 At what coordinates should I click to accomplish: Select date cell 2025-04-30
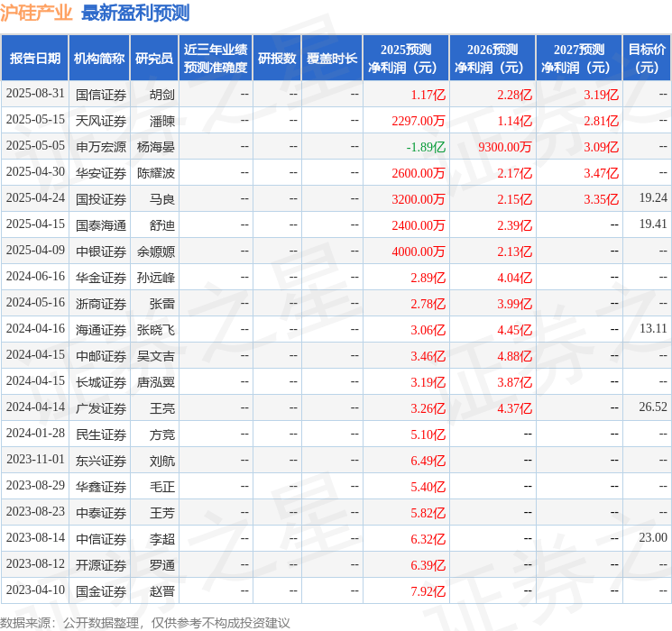(x=35, y=172)
